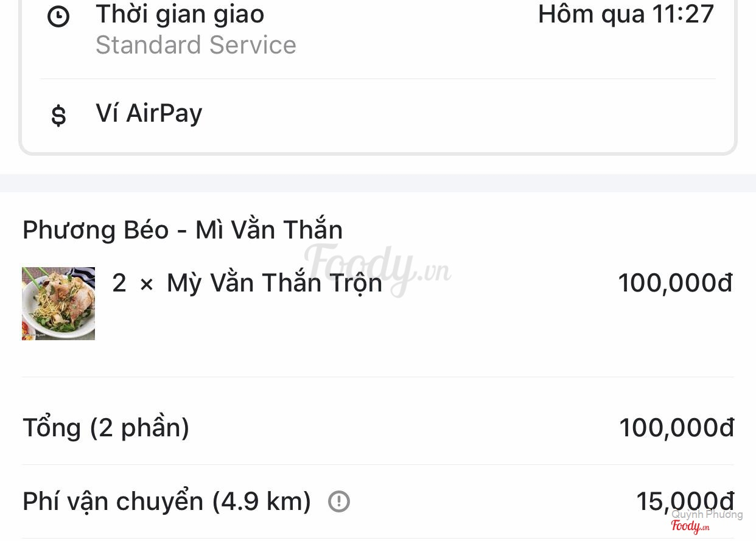Tap the shipping fee info icon

(x=339, y=501)
